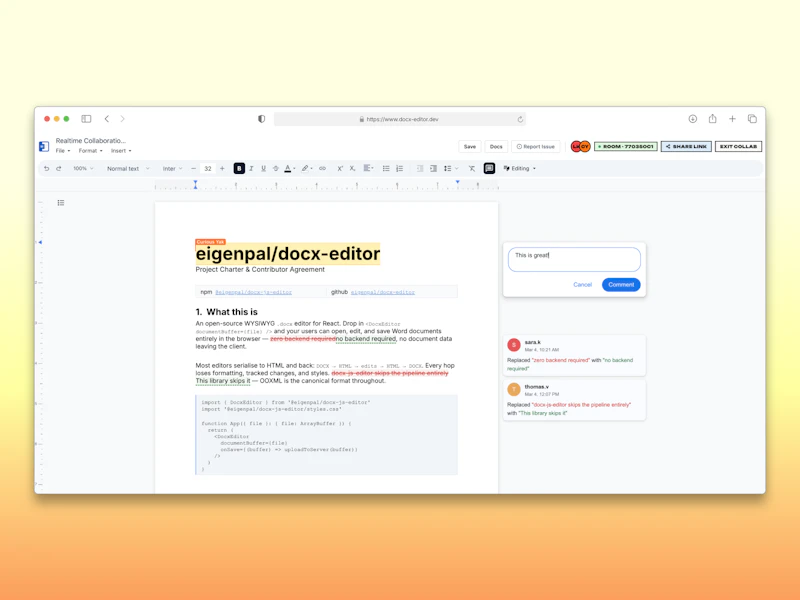Open the Editing mode dropdown
This screenshot has height=600, width=800.
520,168
